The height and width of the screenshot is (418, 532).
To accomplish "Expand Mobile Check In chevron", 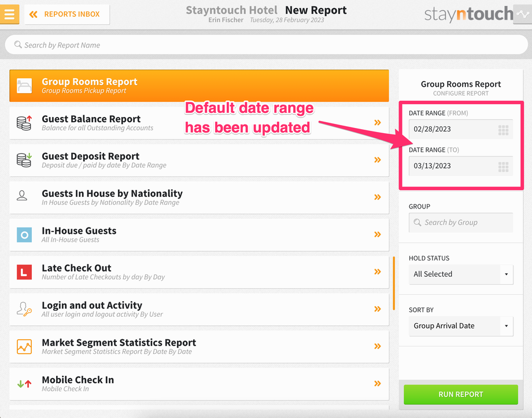I will pyautogui.click(x=378, y=383).
